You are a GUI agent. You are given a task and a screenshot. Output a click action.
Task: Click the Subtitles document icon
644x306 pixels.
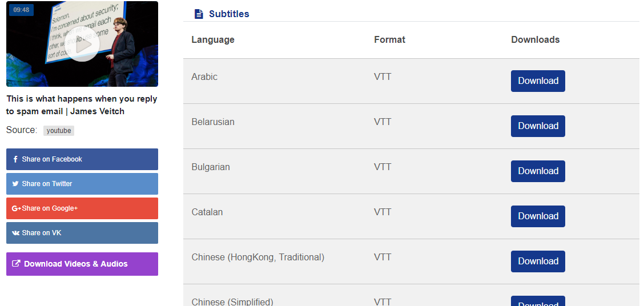click(x=199, y=14)
